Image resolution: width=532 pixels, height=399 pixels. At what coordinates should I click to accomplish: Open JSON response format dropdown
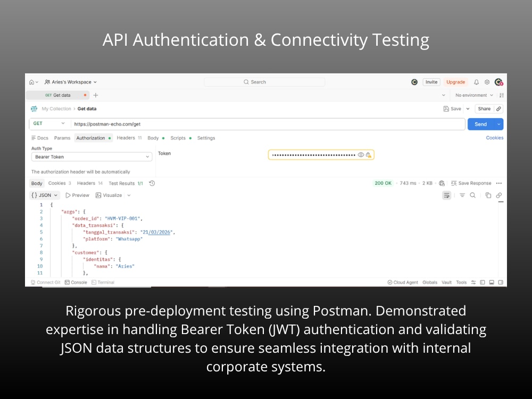coord(45,195)
